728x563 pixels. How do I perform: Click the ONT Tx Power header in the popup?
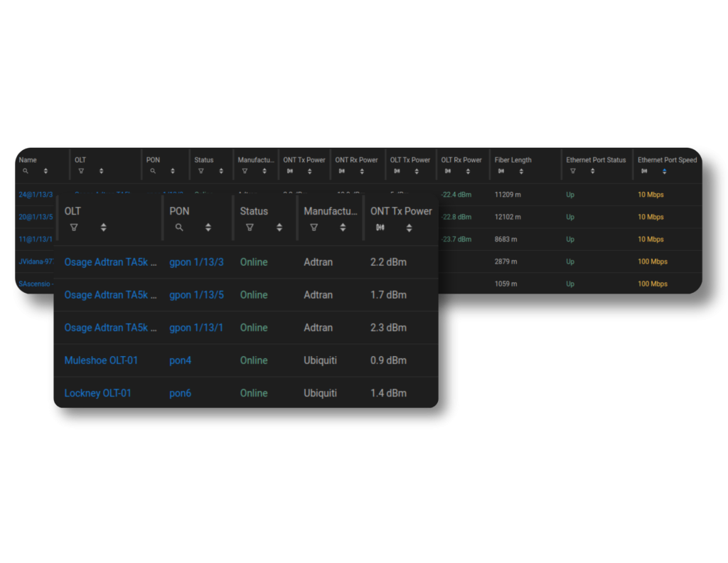point(401,211)
